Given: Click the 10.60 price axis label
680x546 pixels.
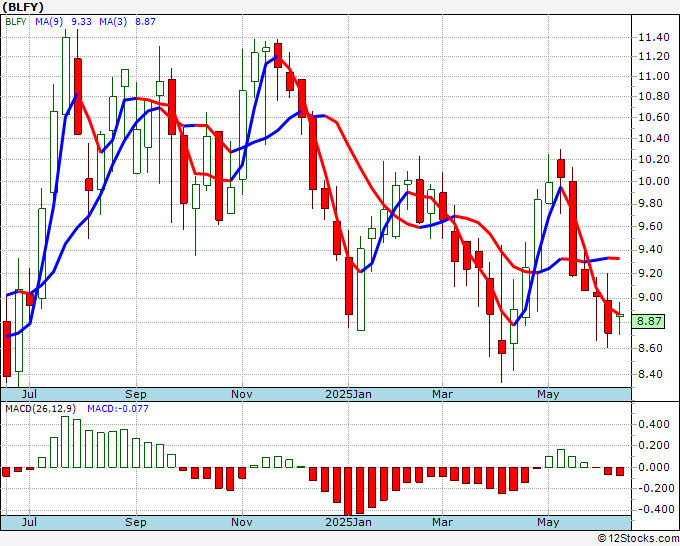Looking at the screenshot, I should coord(654,118).
